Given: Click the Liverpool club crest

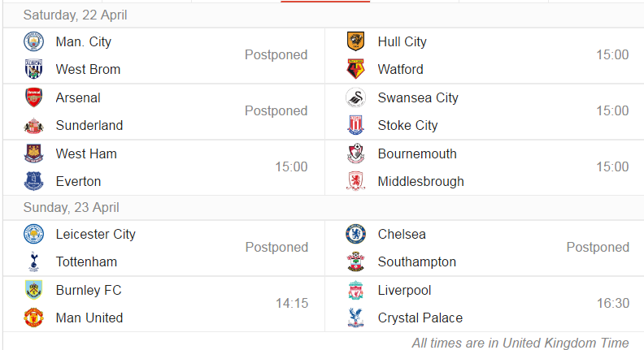Looking at the screenshot, I should (355, 290).
